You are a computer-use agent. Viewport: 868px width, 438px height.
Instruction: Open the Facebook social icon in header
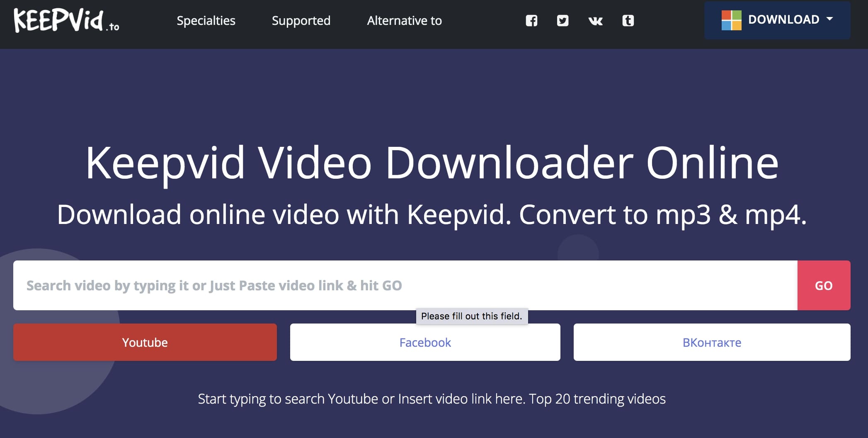(x=531, y=21)
